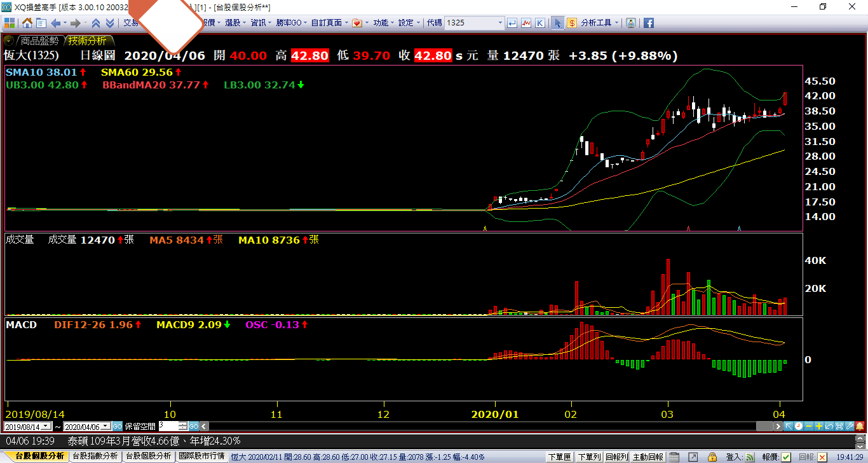This screenshot has height=463, width=868.
Task: Click the yellow plus zoom-in icon
Action: point(819,426)
